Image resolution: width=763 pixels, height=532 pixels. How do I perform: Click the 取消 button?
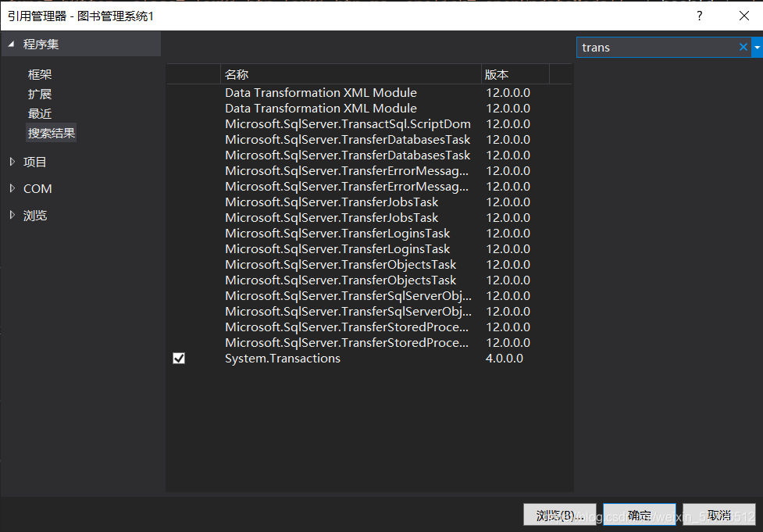718,515
